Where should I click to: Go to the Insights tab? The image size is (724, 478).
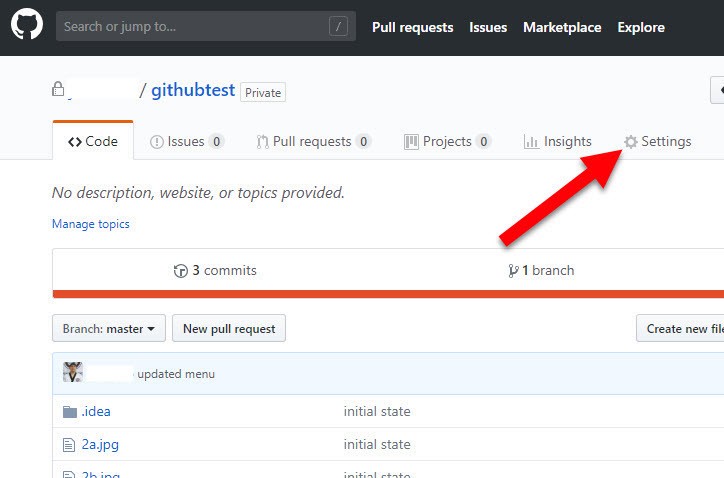(x=558, y=142)
